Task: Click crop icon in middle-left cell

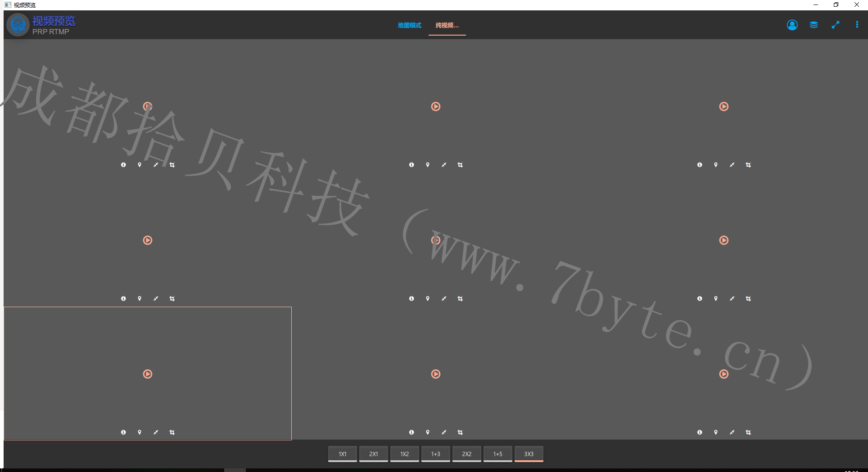Action: click(x=172, y=299)
